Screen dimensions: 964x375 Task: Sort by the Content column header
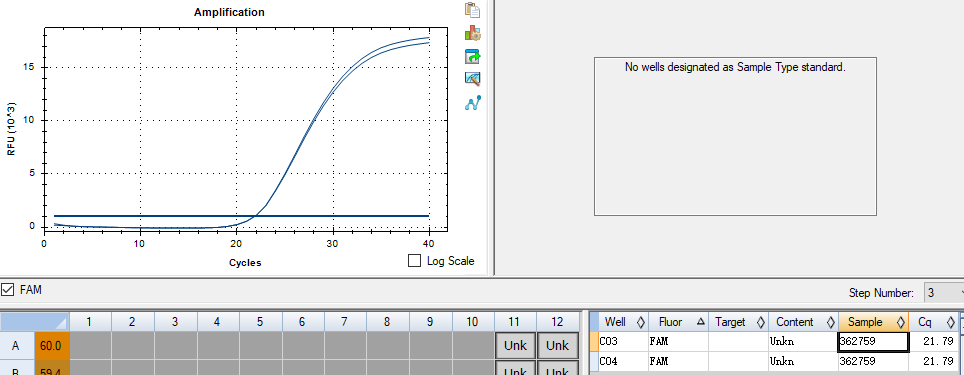803,322
